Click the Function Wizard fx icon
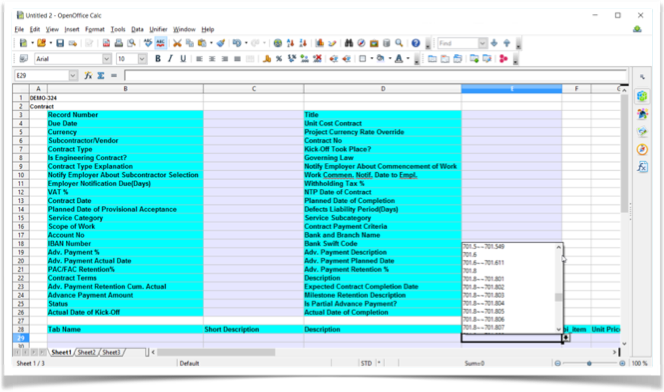Screen dimensions: 664x392 click(88, 76)
